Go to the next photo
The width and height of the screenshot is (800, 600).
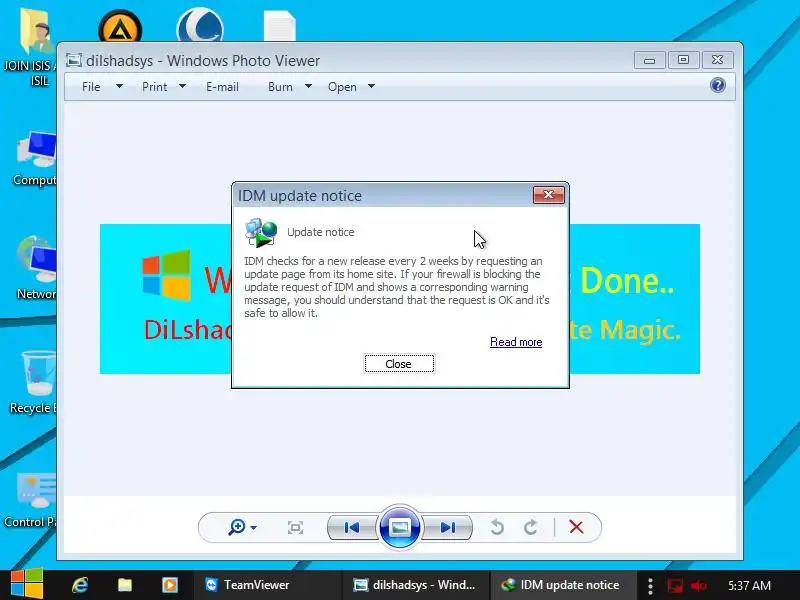[x=447, y=527]
